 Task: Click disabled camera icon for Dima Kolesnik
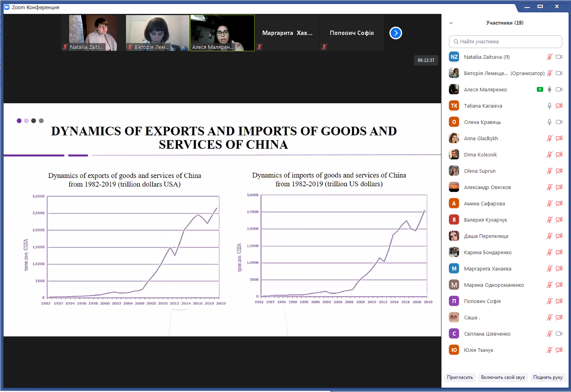(559, 154)
